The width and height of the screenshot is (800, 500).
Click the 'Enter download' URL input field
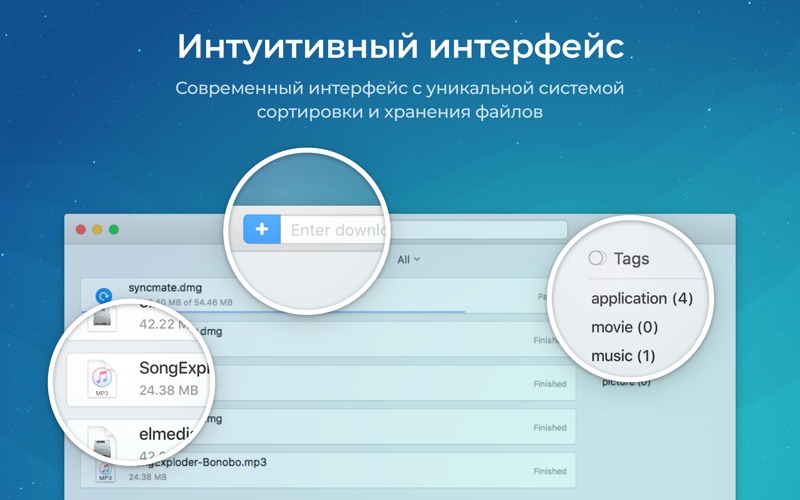(424, 230)
